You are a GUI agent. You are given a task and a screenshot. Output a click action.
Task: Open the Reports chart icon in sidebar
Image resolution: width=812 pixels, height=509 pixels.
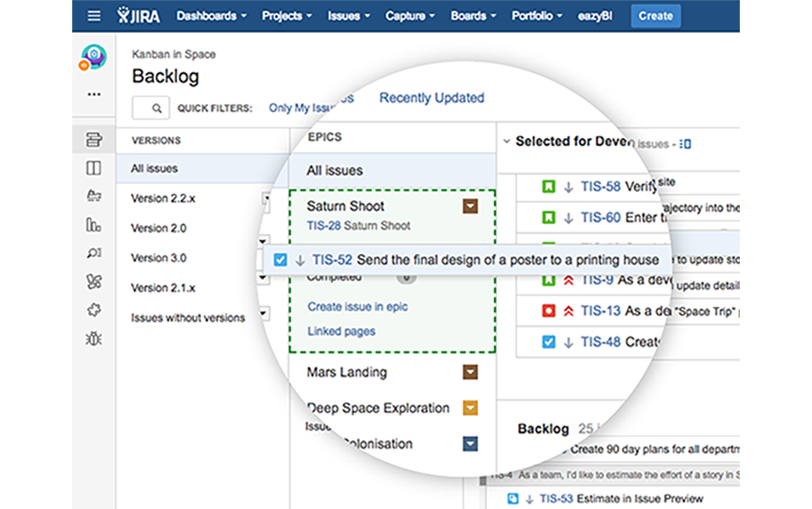(93, 224)
